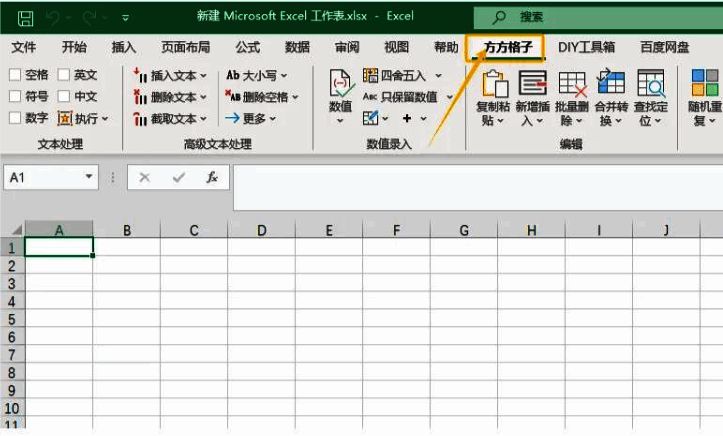Click the plus sign icon in 数值录入
Image resolution: width=723 pixels, height=436 pixels.
[407, 118]
